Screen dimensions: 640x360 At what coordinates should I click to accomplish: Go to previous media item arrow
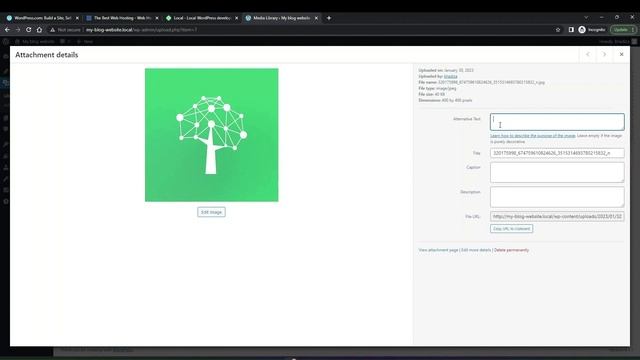[x=588, y=54]
